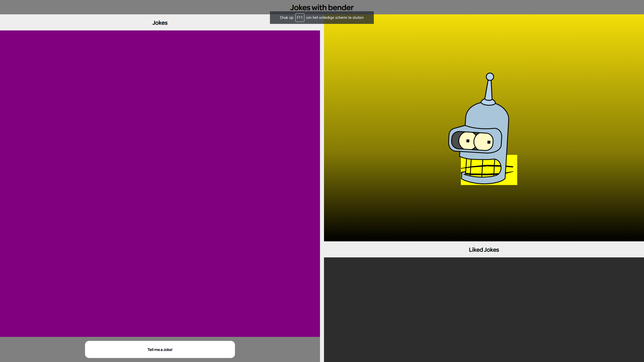Click Bender's yellow teeth mouth area

point(483,168)
